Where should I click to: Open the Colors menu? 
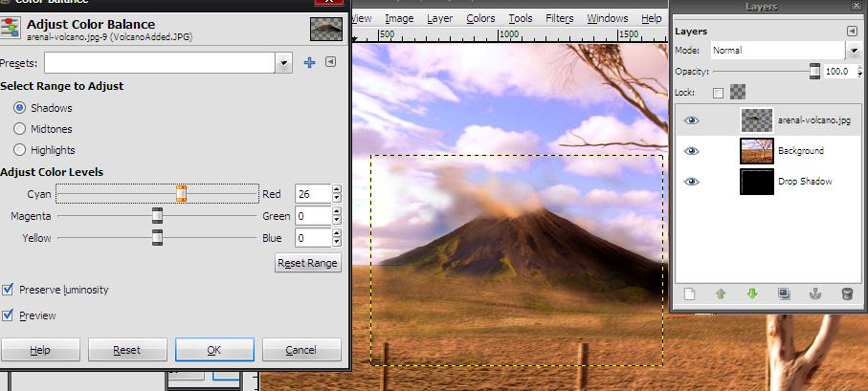click(x=480, y=18)
